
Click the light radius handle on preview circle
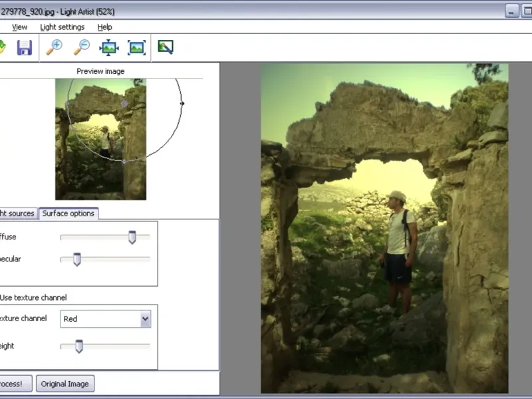click(182, 103)
